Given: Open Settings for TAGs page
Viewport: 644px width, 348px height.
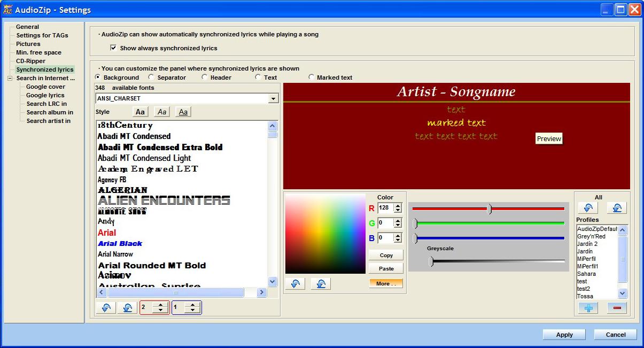Looking at the screenshot, I should 42,35.
